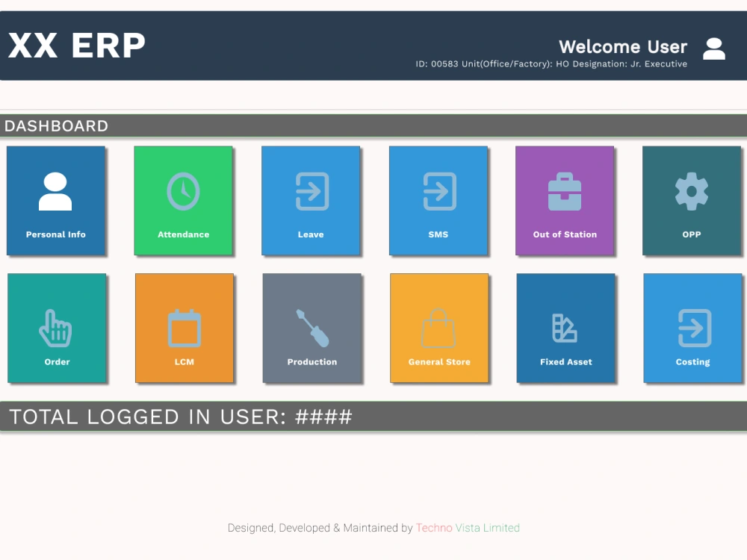
Task: Open the user profile icon in header
Action: click(x=713, y=49)
